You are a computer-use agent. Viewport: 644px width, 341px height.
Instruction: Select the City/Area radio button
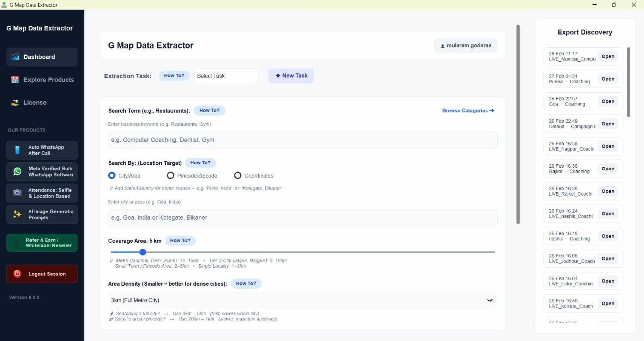[112, 175]
